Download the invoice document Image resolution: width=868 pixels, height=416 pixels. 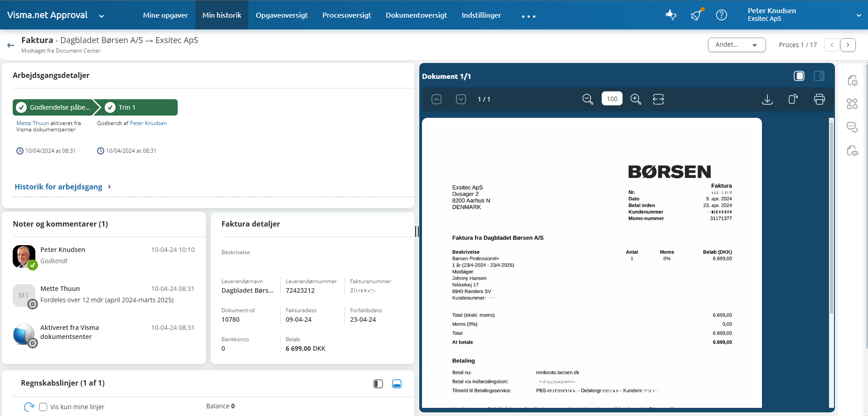767,99
